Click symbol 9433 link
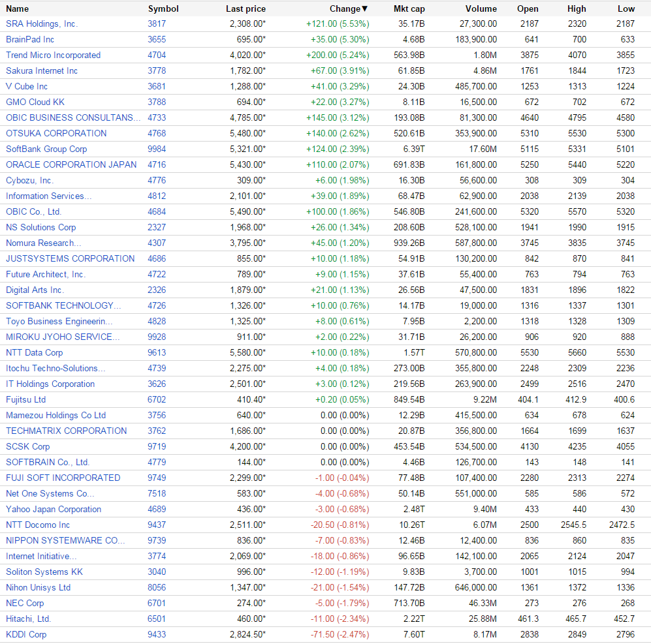Image resolution: width=651 pixels, height=644 pixels. coord(157,634)
